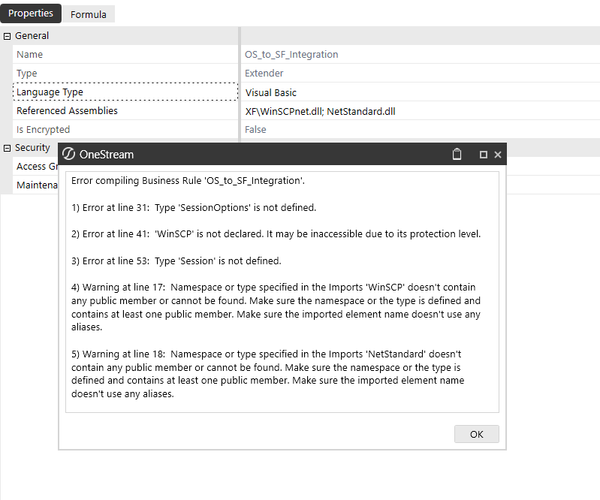The height and width of the screenshot is (500, 600).
Task: Open the Formula tab
Action: pyautogui.click(x=88, y=15)
